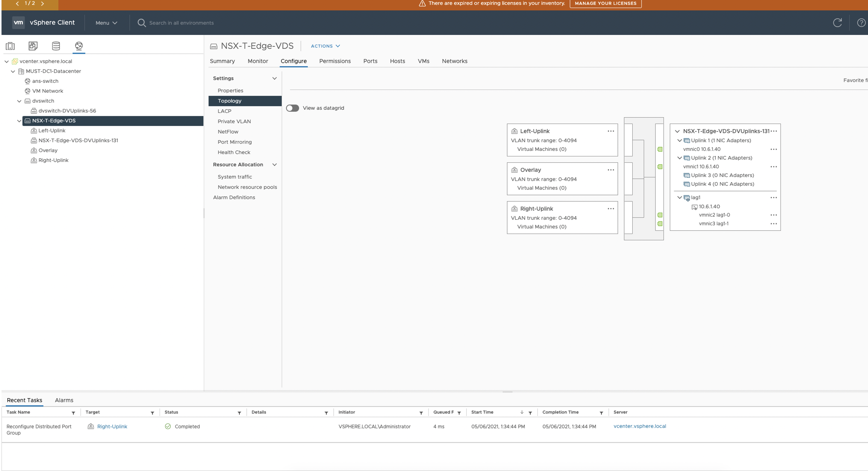Sort tasks by Start Time arrow
The image size is (868, 471).
[522, 412]
